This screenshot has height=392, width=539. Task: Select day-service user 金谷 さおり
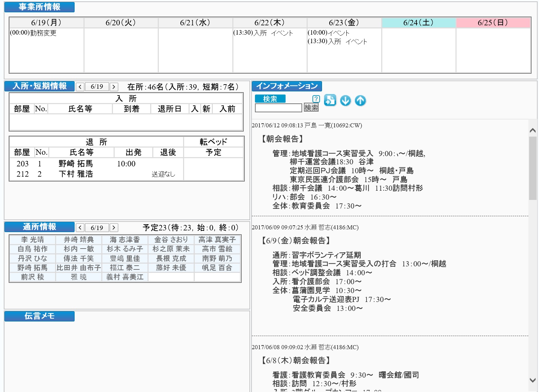point(171,240)
